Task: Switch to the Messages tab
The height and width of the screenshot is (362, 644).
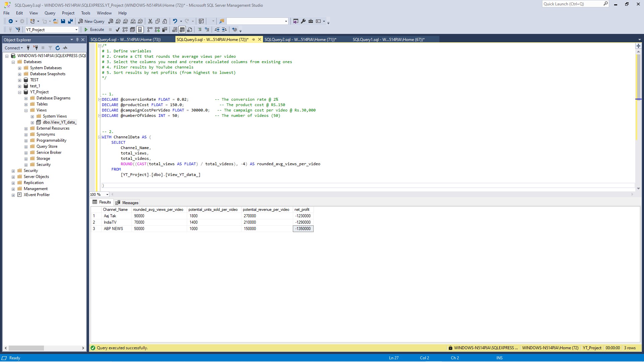Action: (x=127, y=202)
